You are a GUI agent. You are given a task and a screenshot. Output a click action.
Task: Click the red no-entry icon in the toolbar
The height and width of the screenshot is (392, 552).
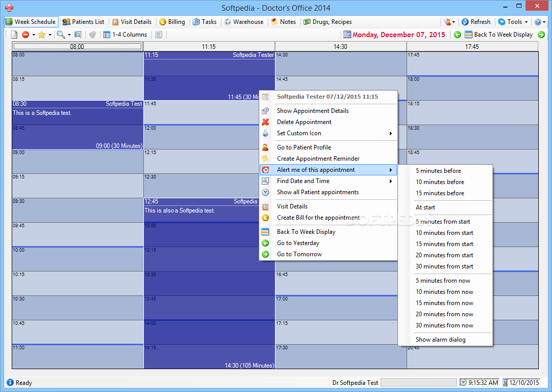tap(25, 35)
